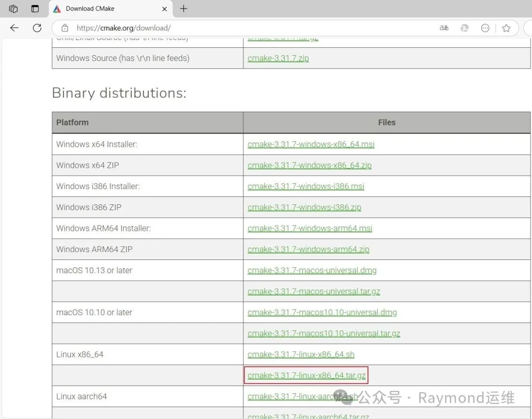Download cmake-3.31.7.zip source
This screenshot has height=419, width=532.
point(278,58)
